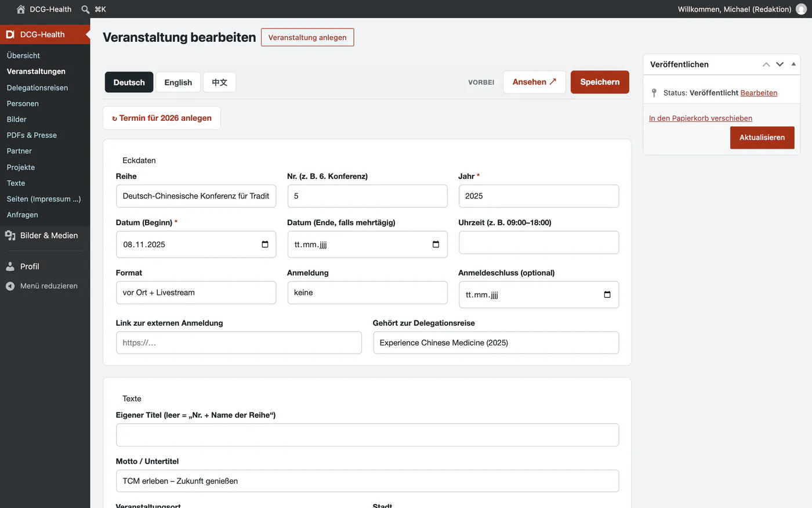Open Seiten (Impressum ...) in the sidebar
812x508 pixels.
coord(43,199)
